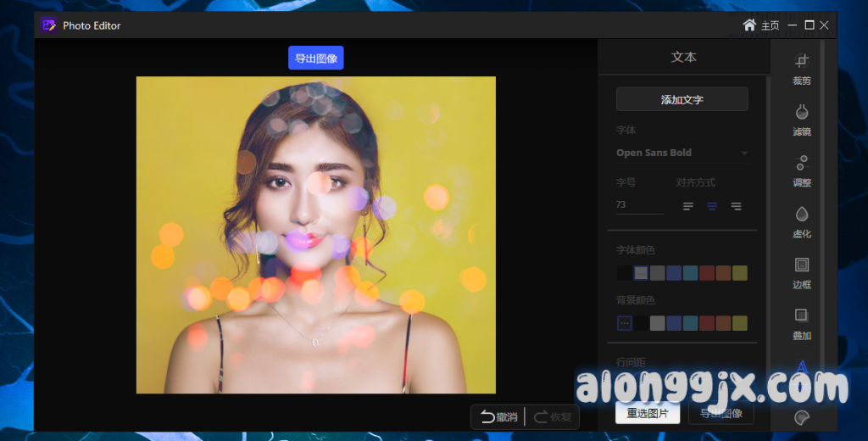Viewport: 868px width, 441px height.
Task: Set text alignment to center
Action: [712, 206]
